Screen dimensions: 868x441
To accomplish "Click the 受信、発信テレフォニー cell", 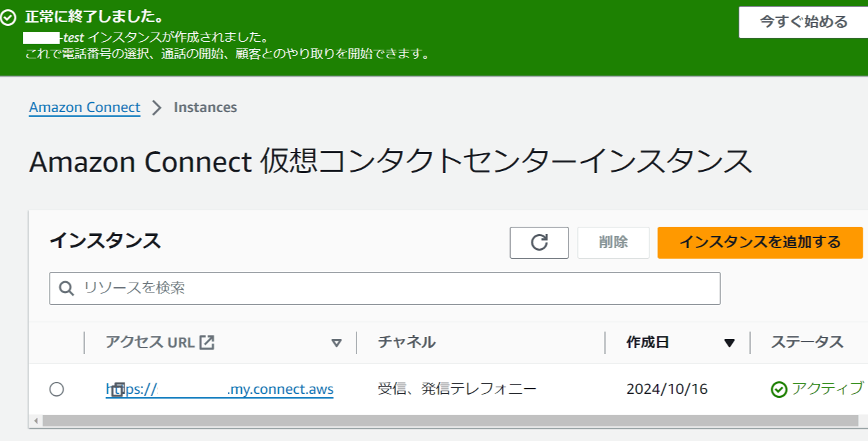I will point(457,389).
